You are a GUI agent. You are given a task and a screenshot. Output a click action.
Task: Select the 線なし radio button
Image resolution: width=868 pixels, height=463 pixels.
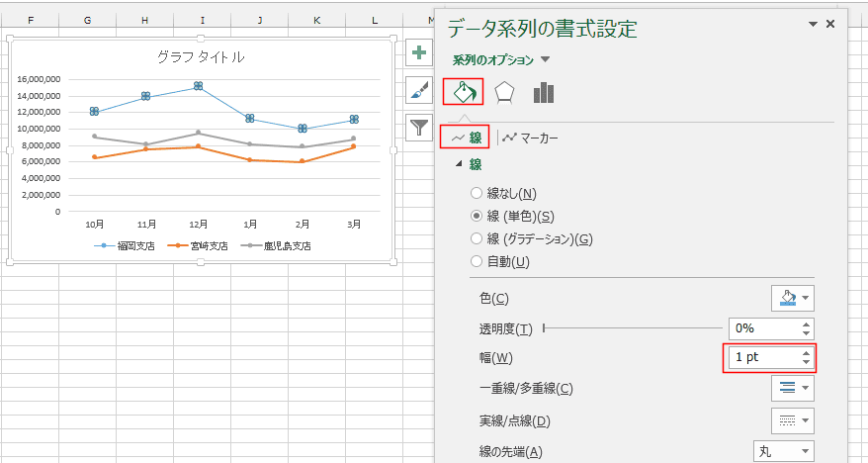pos(477,193)
